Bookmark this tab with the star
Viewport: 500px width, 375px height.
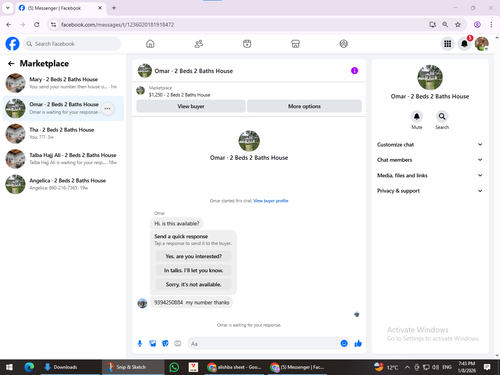point(458,24)
